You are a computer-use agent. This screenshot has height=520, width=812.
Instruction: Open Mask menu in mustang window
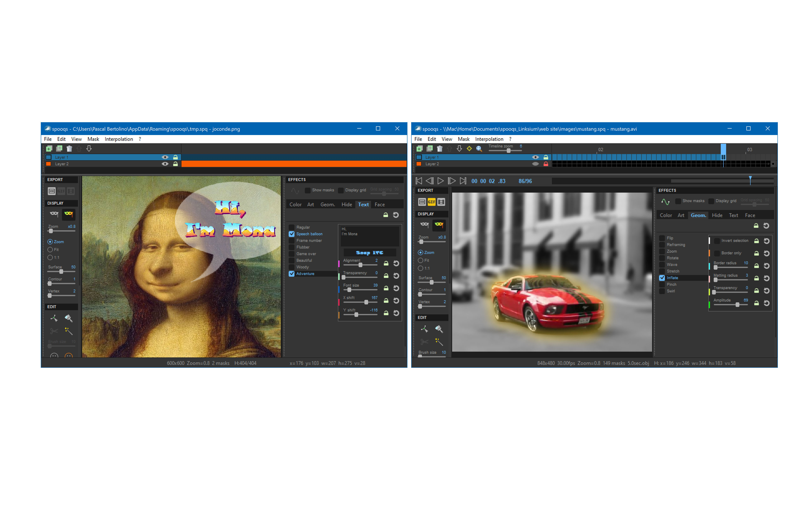[x=464, y=139]
